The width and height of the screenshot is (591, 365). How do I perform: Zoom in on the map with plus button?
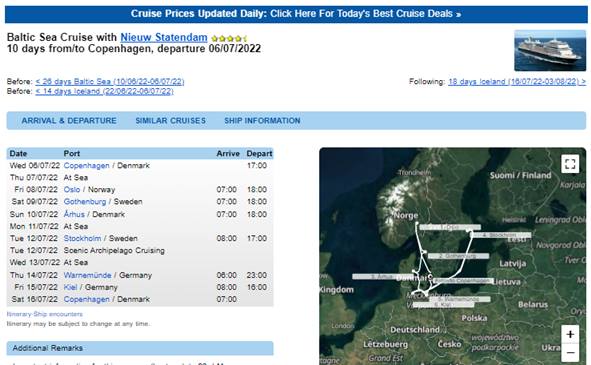[x=570, y=334]
